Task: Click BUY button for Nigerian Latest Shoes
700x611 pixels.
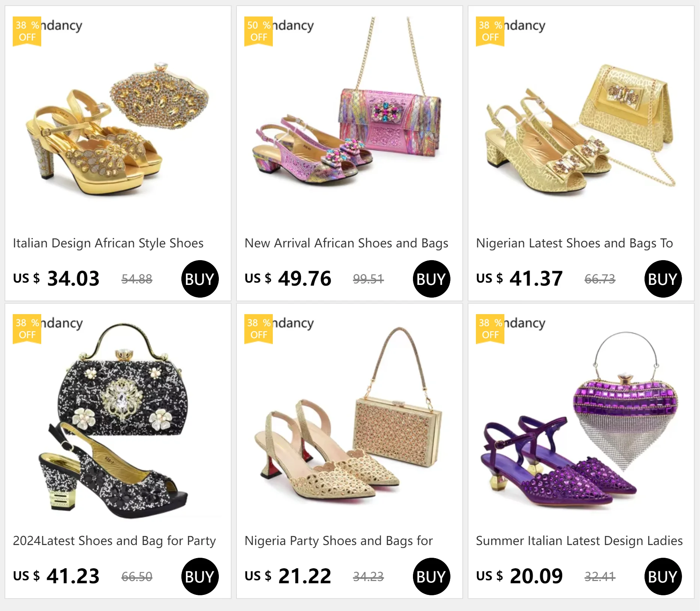Action: pyautogui.click(x=663, y=279)
